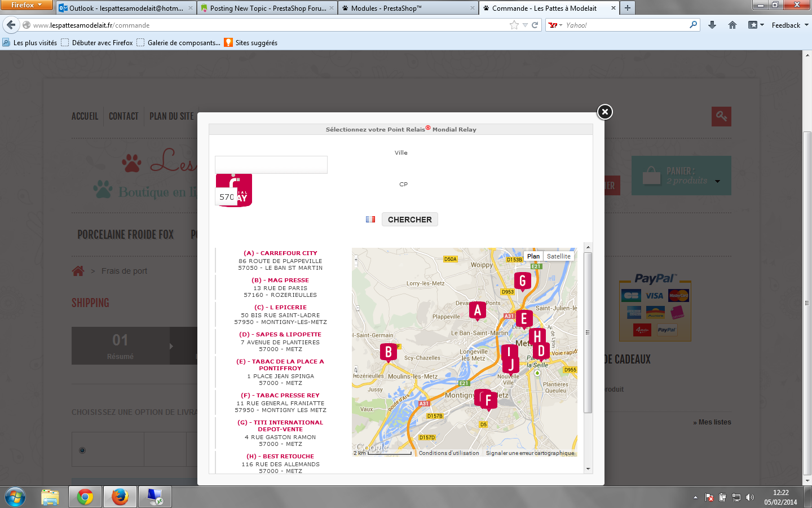Click map marker F
This screenshot has height=508, width=812.
tap(488, 401)
